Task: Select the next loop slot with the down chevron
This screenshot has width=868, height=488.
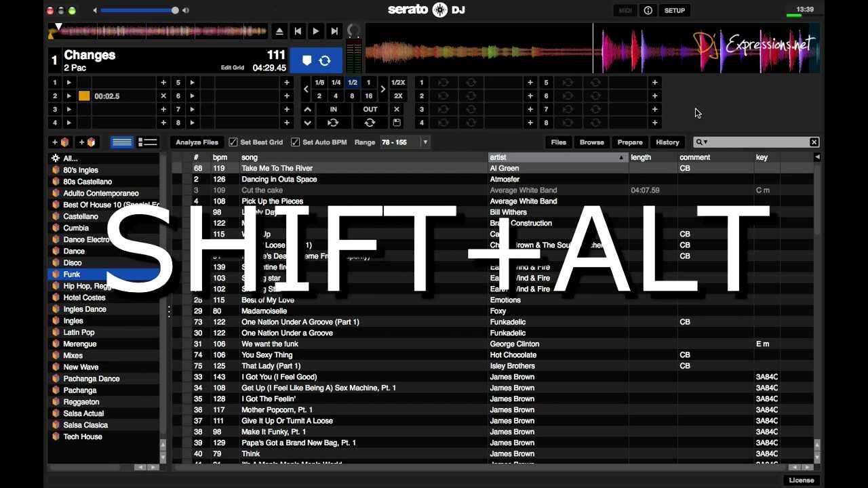Action: click(308, 123)
